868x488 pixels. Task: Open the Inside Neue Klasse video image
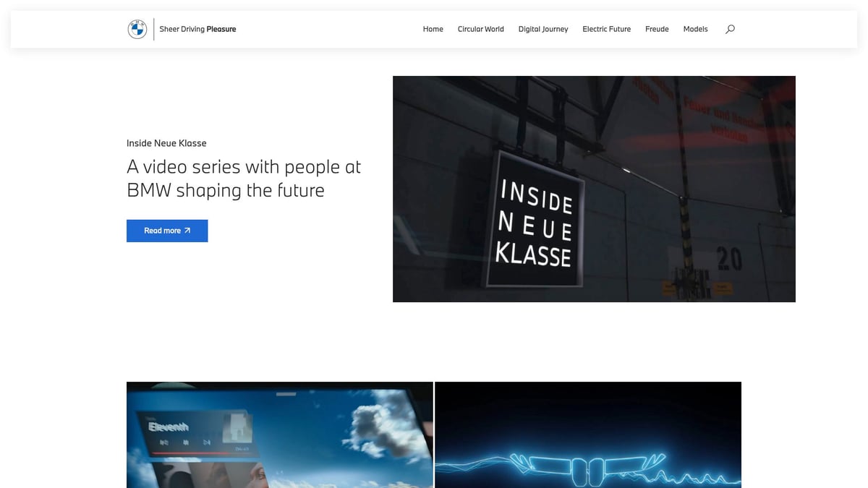(x=594, y=189)
